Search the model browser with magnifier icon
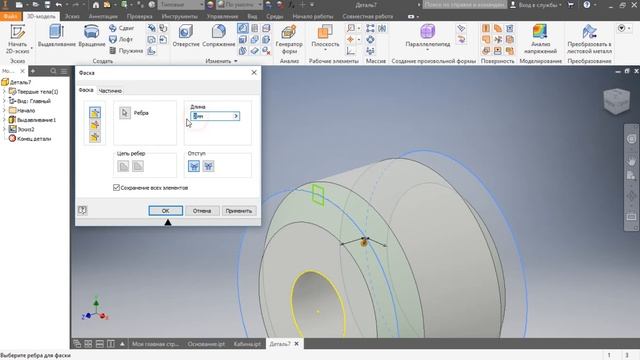Viewport: 640px width, 360px height. click(x=53, y=71)
